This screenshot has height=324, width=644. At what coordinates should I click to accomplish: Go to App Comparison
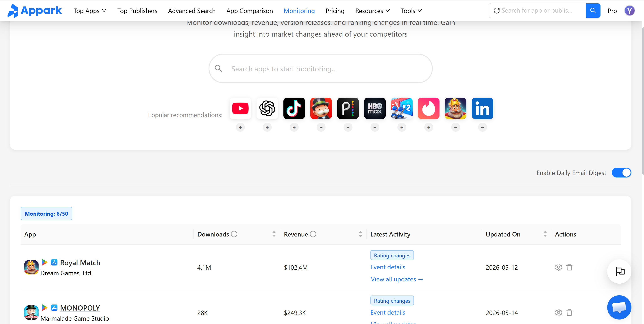[250, 11]
